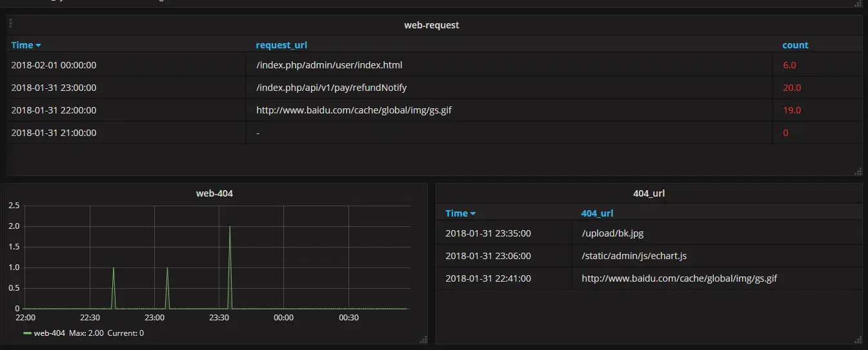868x350 pixels.
Task: Select the /index.php/admin/user/index.html table cell
Action: tap(329, 65)
